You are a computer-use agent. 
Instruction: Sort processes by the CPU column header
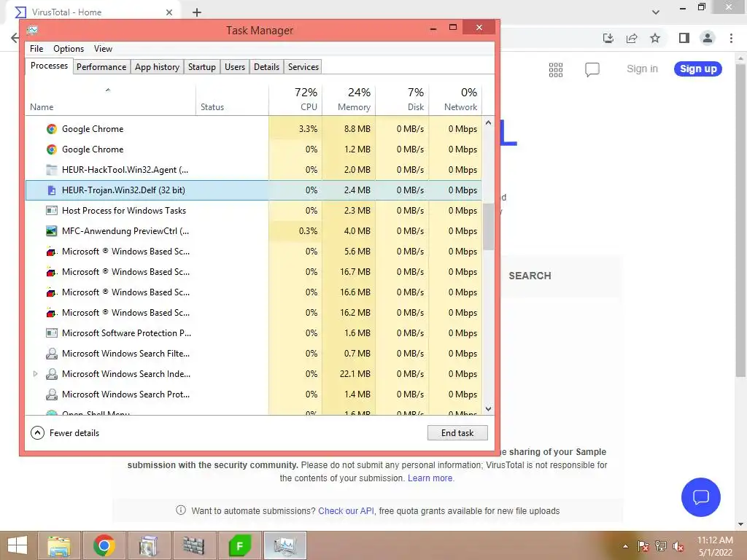[x=295, y=99]
